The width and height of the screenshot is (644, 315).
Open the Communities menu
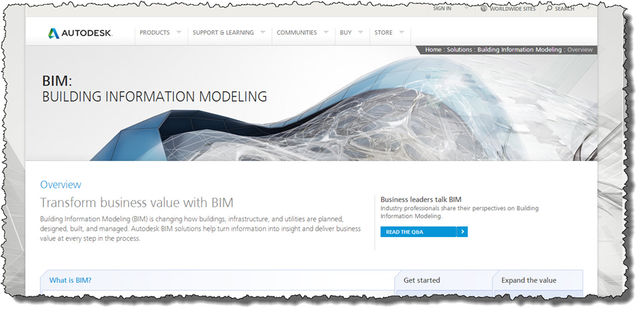click(297, 32)
